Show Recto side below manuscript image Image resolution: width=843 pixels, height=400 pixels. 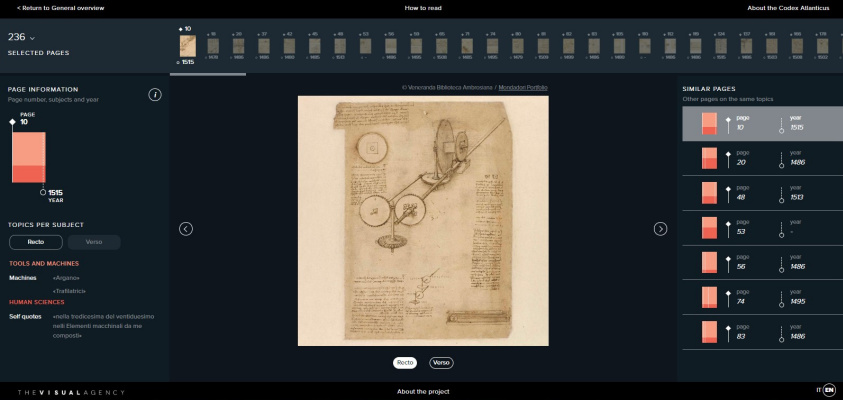405,363
